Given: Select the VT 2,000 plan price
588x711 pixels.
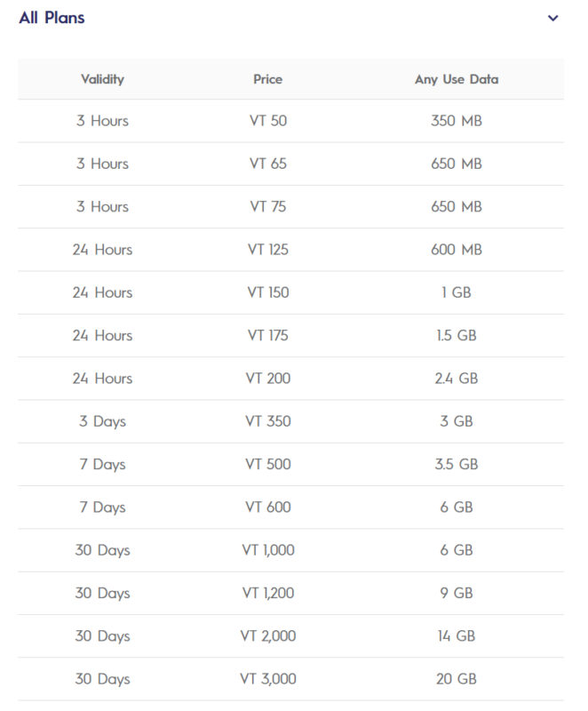Looking at the screenshot, I should coord(267,636).
